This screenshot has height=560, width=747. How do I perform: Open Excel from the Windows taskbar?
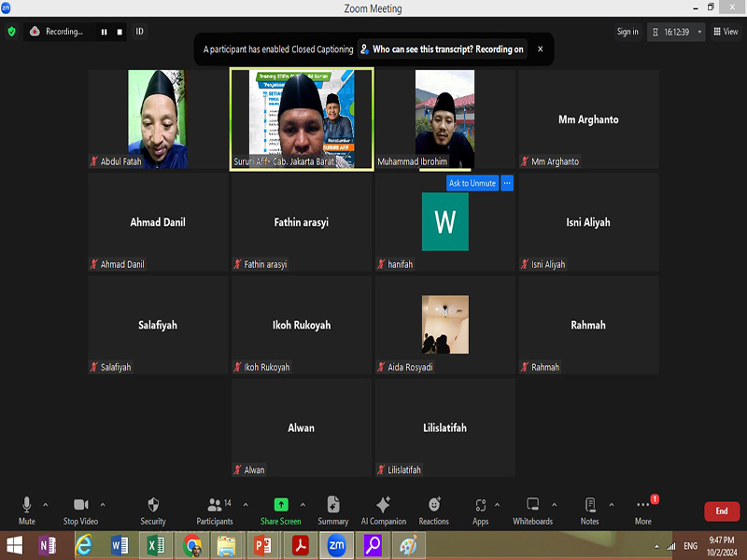click(x=154, y=545)
